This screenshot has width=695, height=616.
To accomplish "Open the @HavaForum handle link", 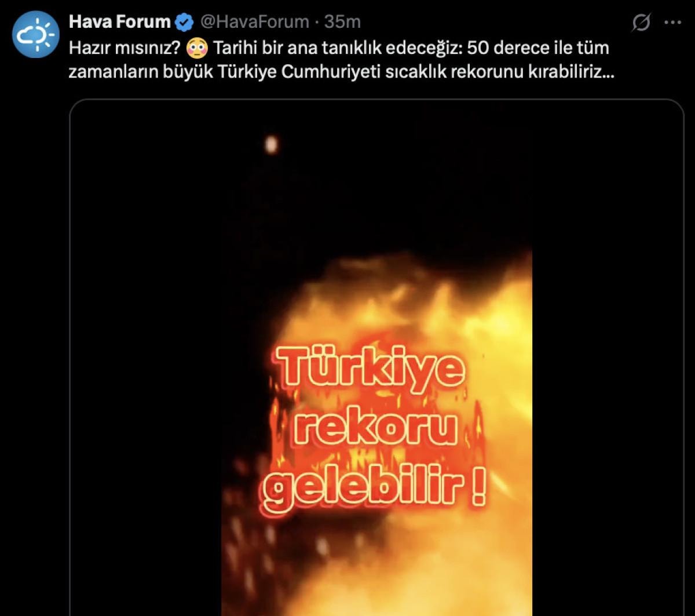I will [x=254, y=22].
